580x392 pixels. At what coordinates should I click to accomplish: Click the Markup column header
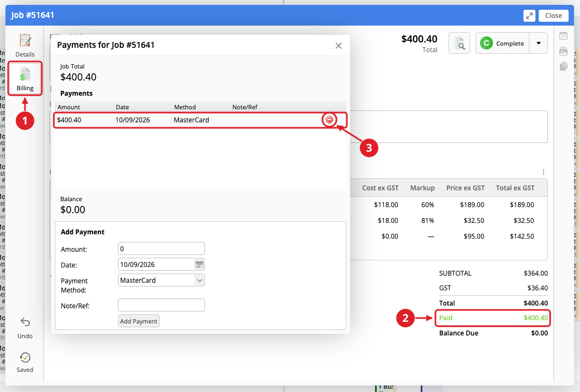click(422, 188)
